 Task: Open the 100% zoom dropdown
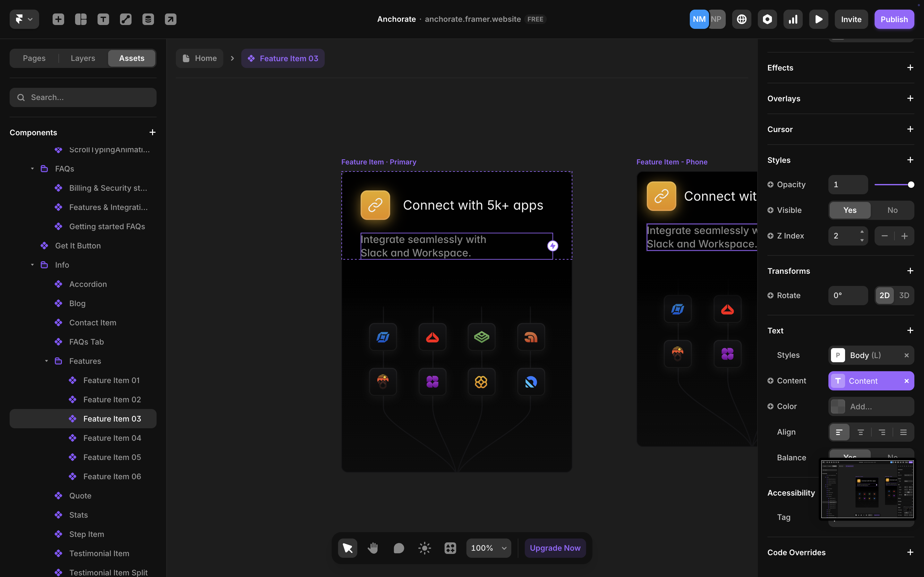point(488,548)
